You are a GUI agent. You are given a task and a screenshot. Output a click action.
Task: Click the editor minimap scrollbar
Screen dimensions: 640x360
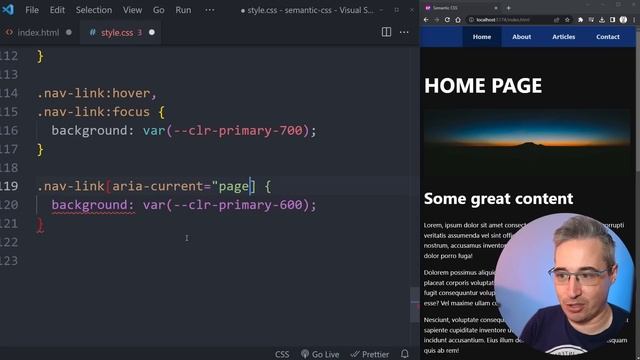pyautogui.click(x=414, y=304)
